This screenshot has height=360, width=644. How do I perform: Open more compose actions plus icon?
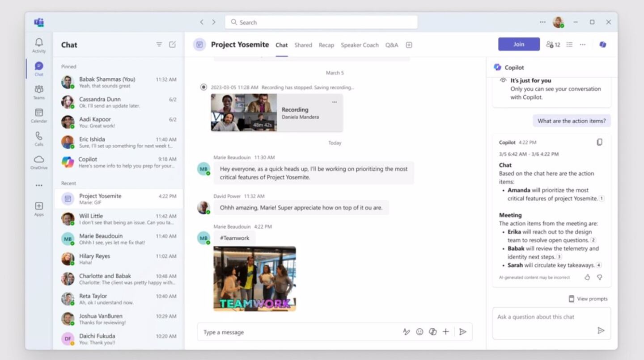[445, 332]
